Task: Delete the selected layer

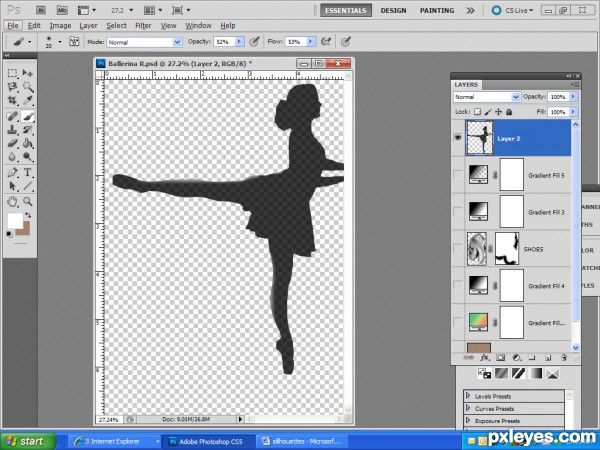Action: [564, 358]
